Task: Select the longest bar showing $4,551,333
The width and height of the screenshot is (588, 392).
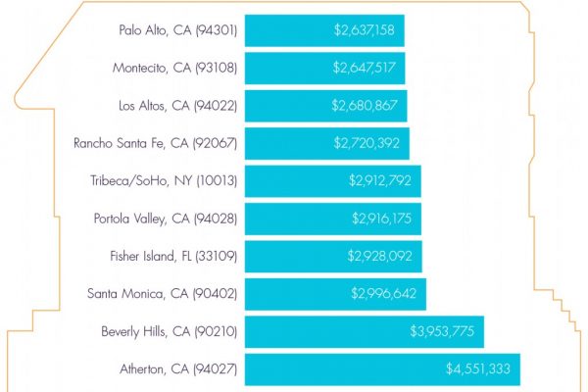Action: 381,368
